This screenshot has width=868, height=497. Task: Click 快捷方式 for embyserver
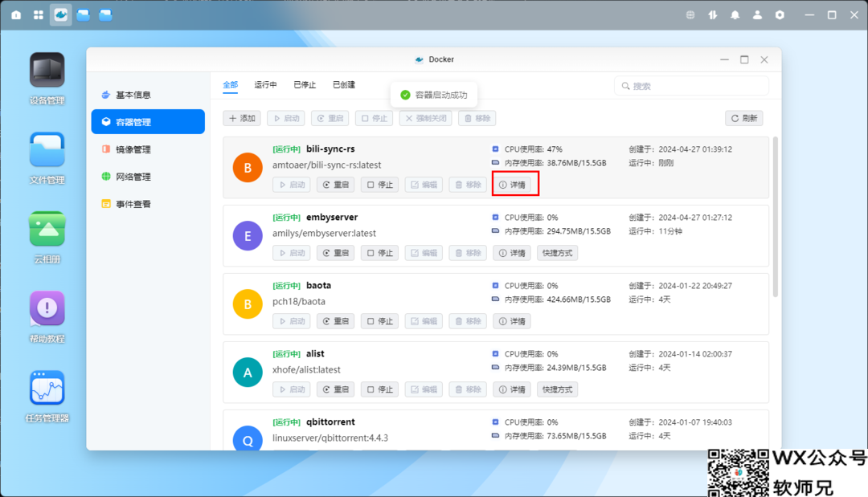tap(558, 253)
